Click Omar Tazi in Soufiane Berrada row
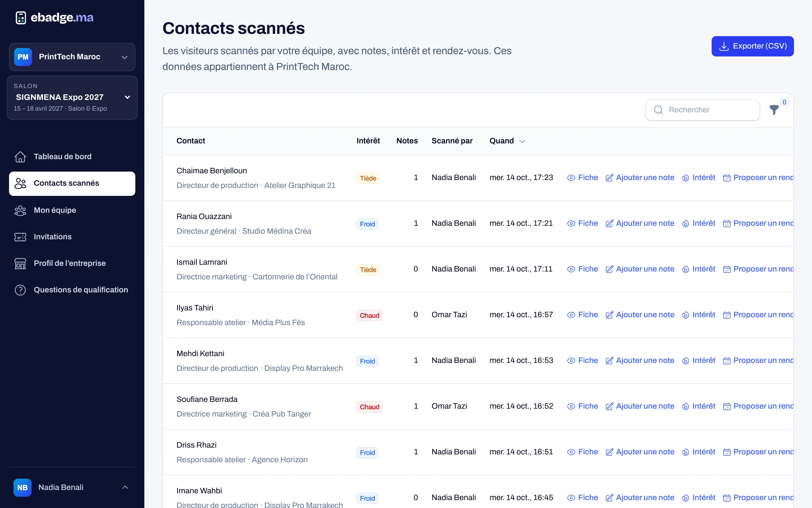The width and height of the screenshot is (812, 508). coord(449,406)
